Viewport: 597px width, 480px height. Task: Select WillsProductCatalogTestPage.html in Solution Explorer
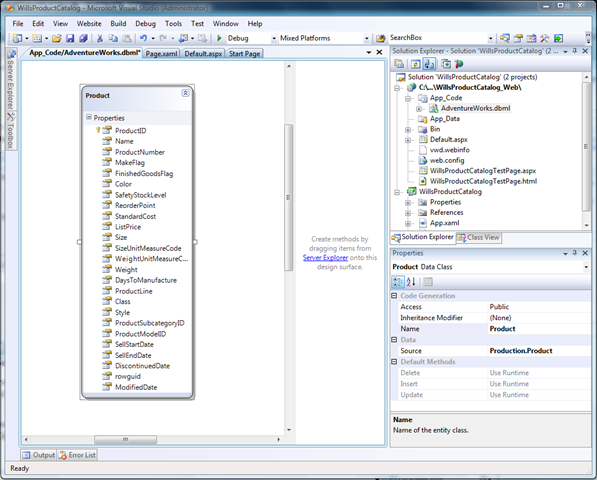[483, 182]
